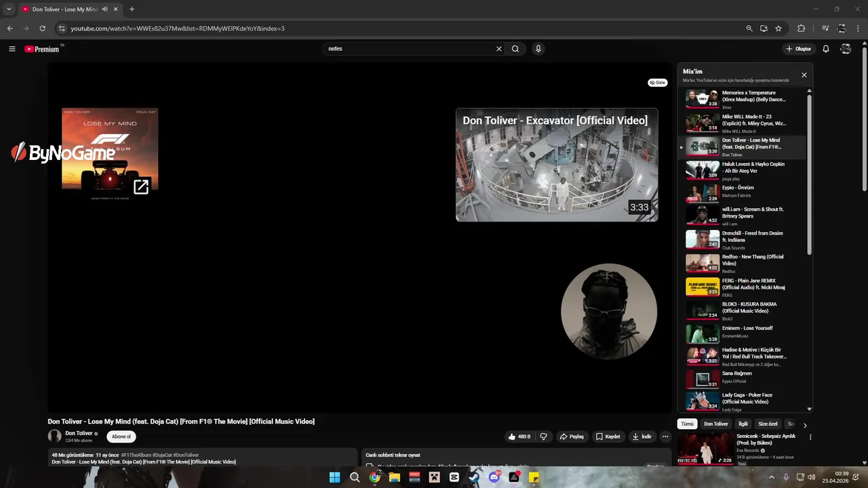Open the Excavator suggested video card
This screenshot has height=488, width=868.
[557, 165]
